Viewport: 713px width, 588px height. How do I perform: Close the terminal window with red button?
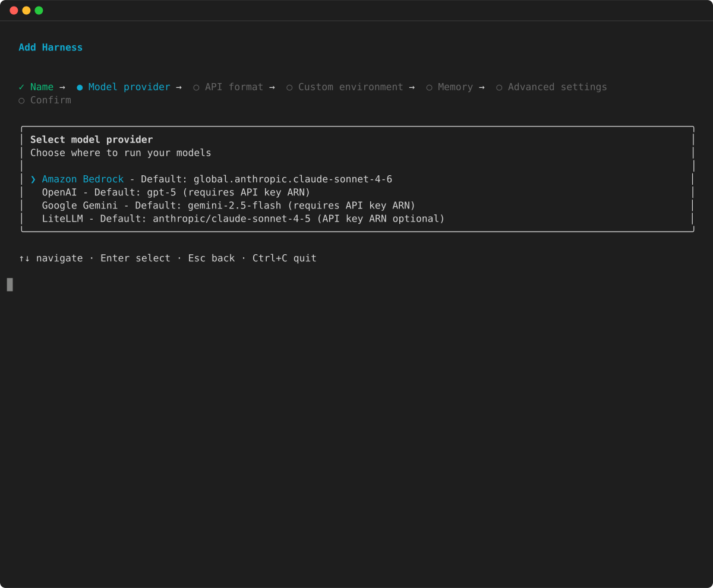(x=14, y=11)
